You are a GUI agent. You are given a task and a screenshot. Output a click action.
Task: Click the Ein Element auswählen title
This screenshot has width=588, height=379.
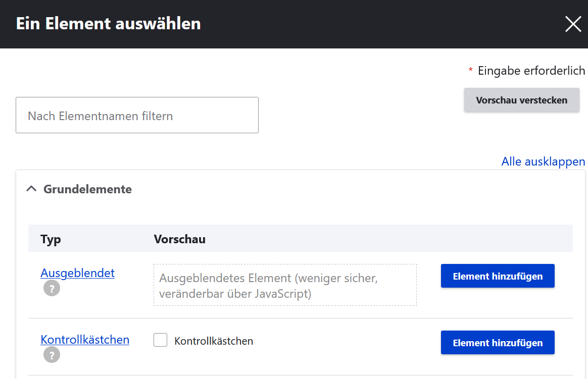pos(109,24)
